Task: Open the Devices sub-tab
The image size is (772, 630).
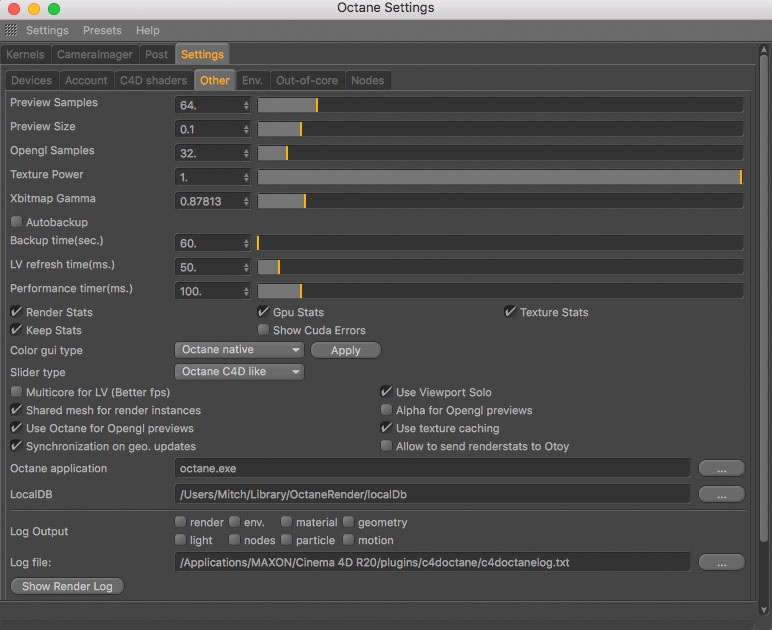Action: [32, 81]
